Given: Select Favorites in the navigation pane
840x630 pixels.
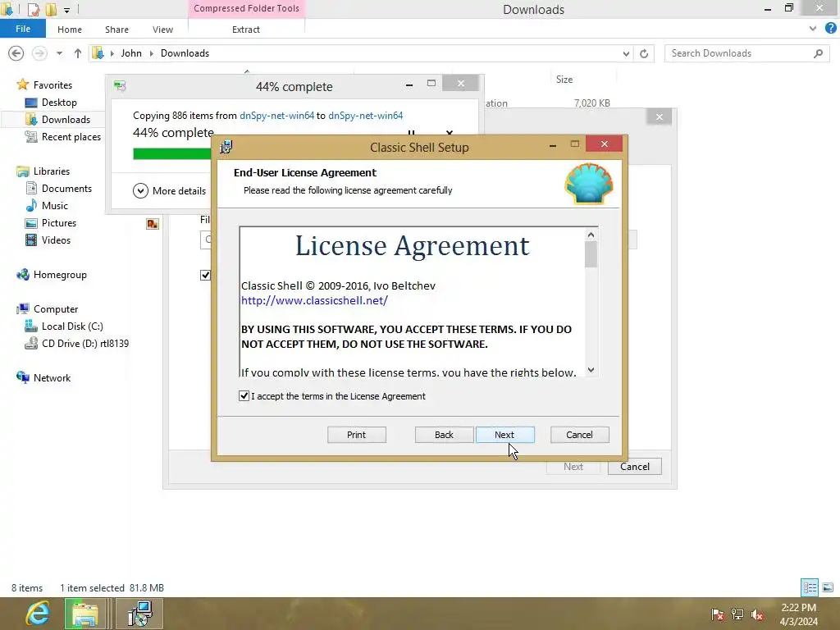Looking at the screenshot, I should pyautogui.click(x=52, y=84).
